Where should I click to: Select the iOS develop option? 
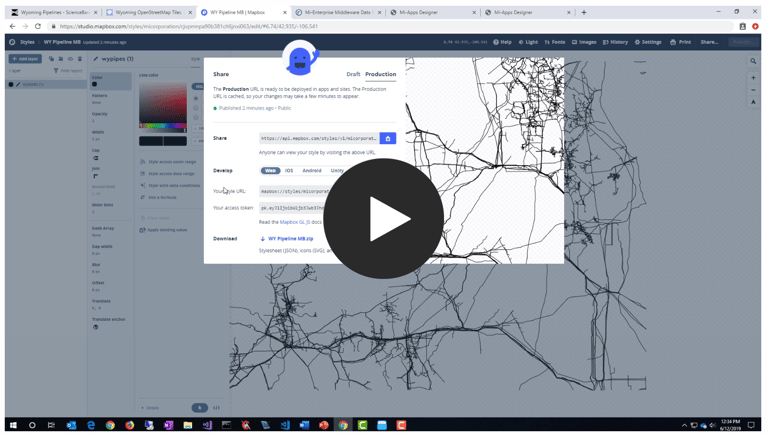click(x=289, y=171)
